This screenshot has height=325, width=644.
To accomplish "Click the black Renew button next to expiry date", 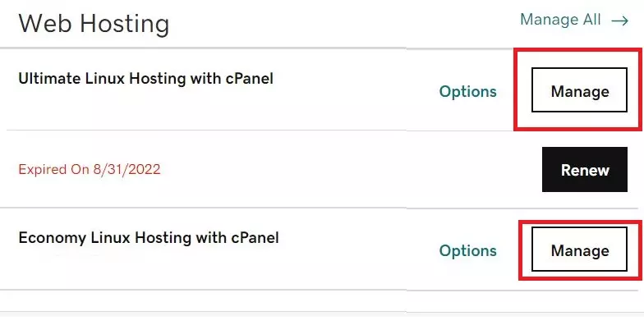I will [585, 169].
